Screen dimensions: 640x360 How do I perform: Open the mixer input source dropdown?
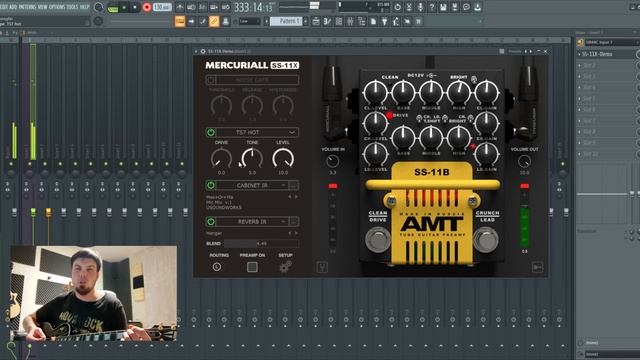(610, 42)
